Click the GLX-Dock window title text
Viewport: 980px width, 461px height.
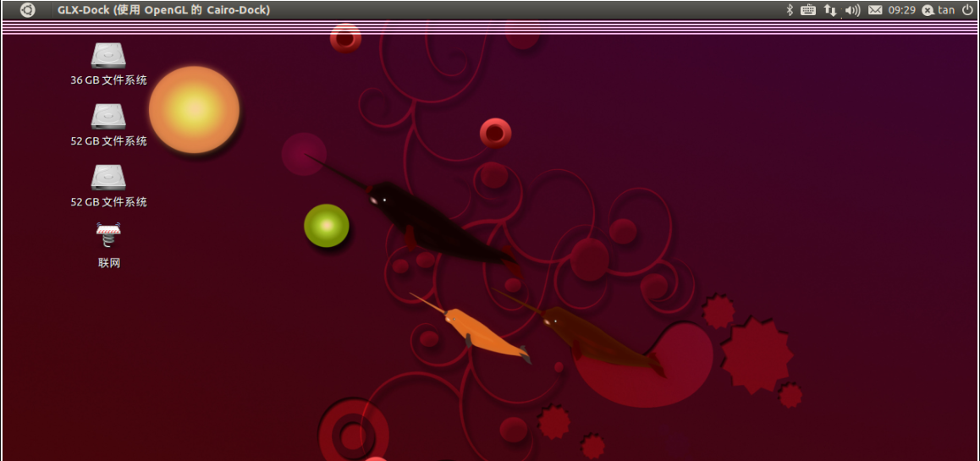click(x=163, y=10)
